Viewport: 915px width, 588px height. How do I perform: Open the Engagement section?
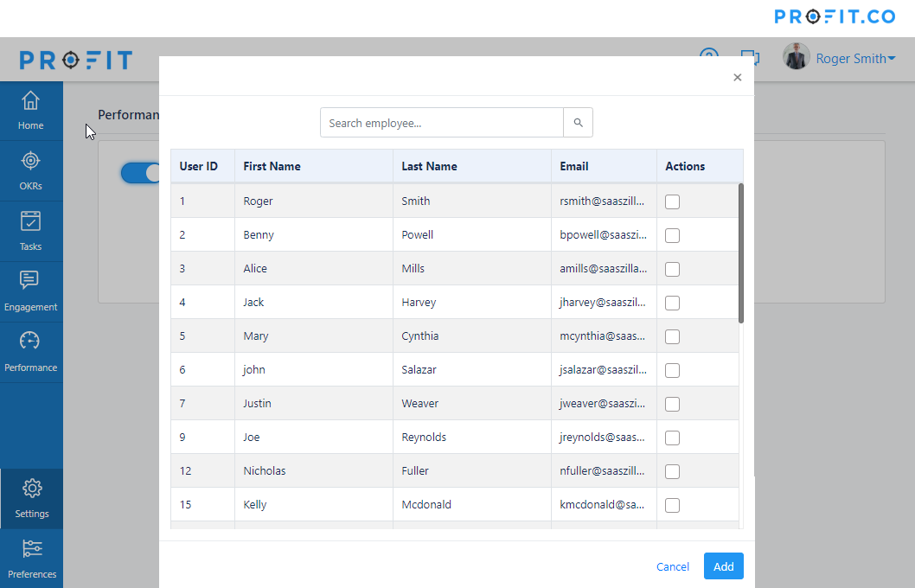point(31,291)
